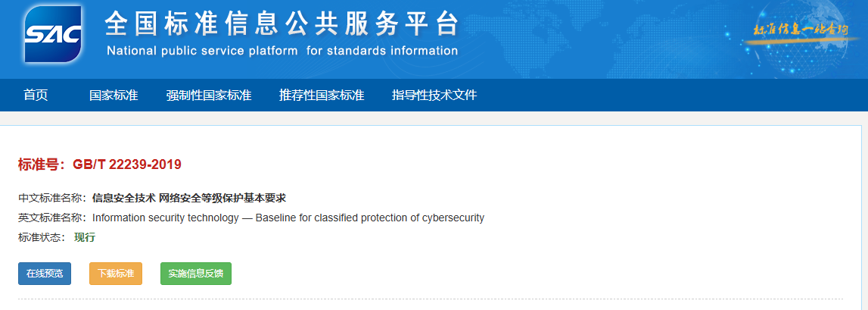This screenshot has height=310, width=868.
Task: Click the 中文标准名称 label
Action: pyautogui.click(x=52, y=198)
